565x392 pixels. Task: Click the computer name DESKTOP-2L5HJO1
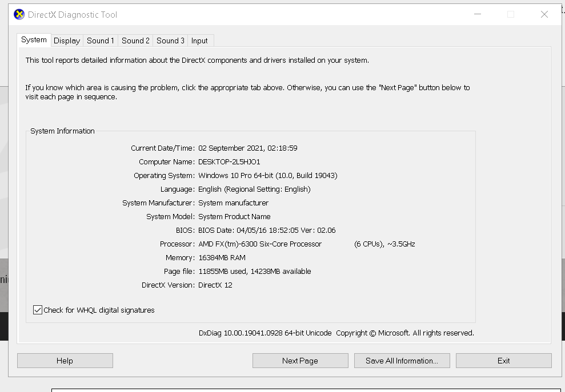229,161
